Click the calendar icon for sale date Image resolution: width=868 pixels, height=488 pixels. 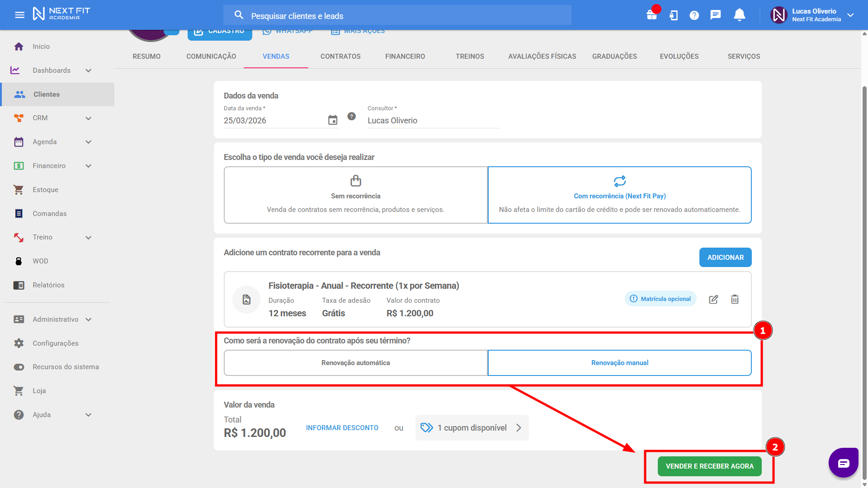tap(333, 120)
